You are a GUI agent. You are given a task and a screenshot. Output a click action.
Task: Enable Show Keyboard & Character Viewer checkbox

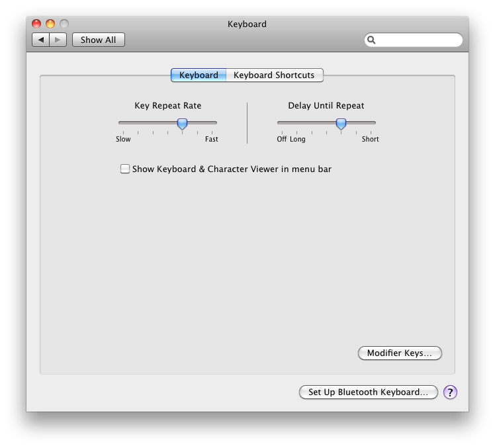click(125, 169)
